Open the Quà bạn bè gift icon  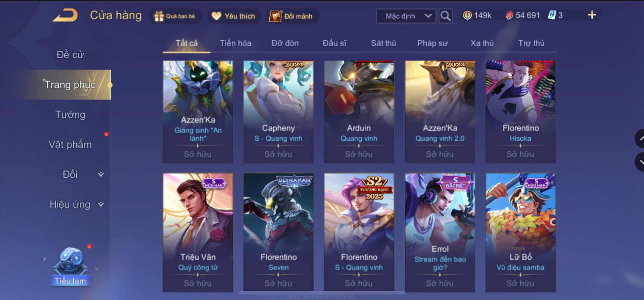click(175, 16)
